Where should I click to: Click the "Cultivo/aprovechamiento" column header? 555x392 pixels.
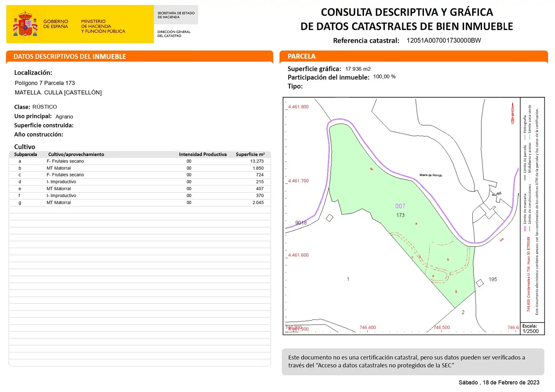pos(76,154)
